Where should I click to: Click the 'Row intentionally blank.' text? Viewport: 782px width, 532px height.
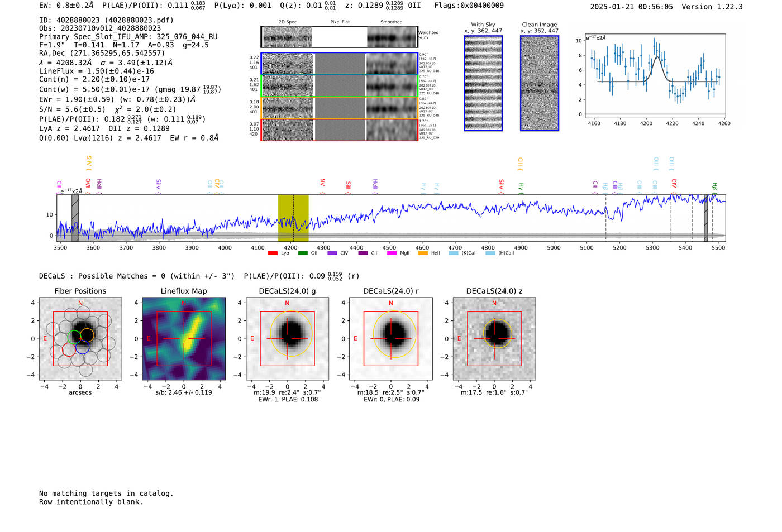[x=91, y=502]
